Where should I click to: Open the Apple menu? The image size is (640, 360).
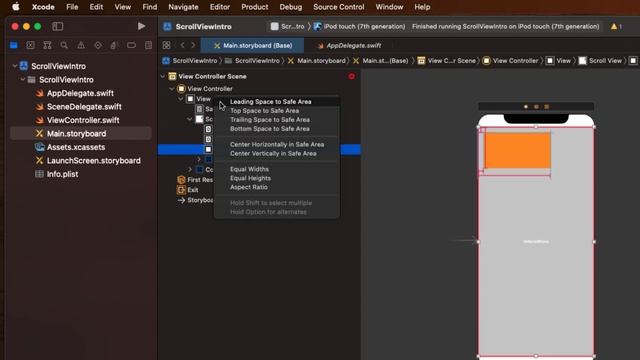[16, 7]
